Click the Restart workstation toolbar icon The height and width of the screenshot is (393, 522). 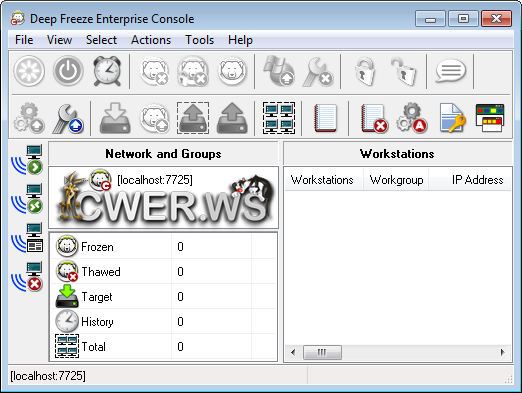tap(29, 71)
